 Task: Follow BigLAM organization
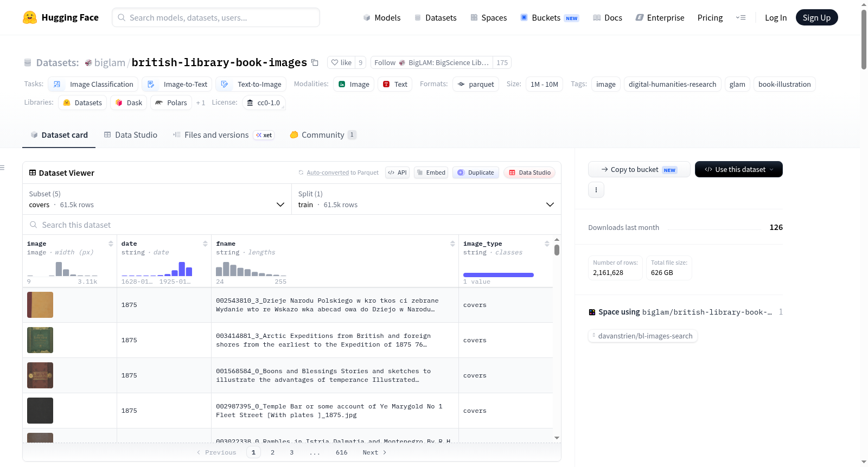(x=432, y=62)
